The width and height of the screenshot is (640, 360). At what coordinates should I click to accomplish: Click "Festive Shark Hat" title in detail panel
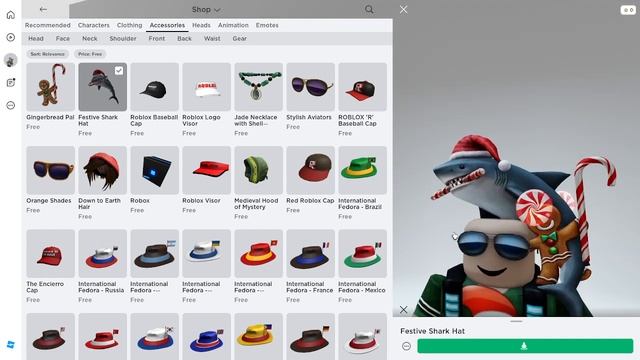click(x=432, y=331)
